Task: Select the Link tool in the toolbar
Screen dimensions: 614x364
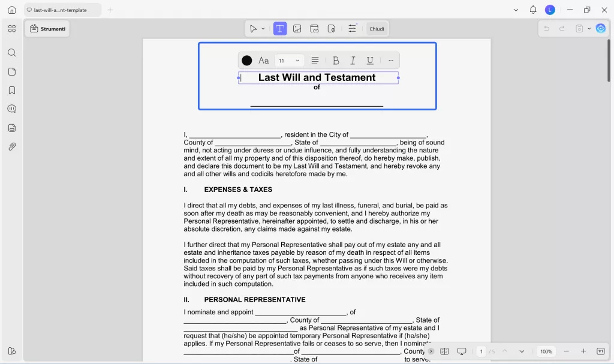Action: pos(314,28)
